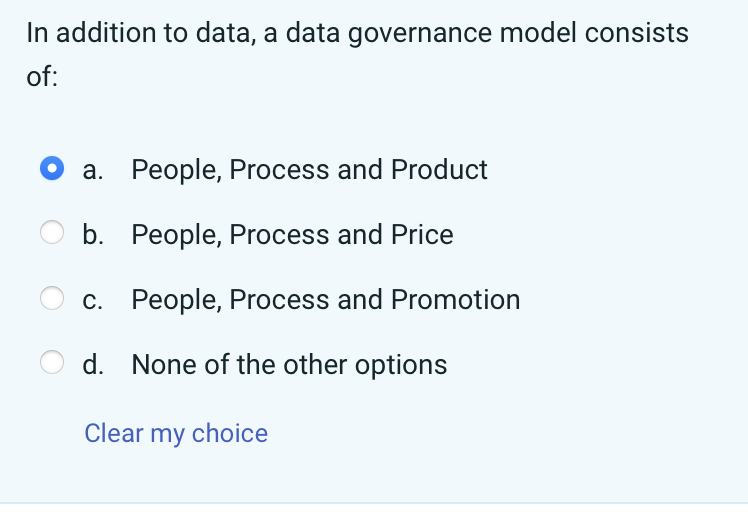Image resolution: width=748 pixels, height=514 pixels.
Task: Click the "a." letter label
Action: click(94, 169)
